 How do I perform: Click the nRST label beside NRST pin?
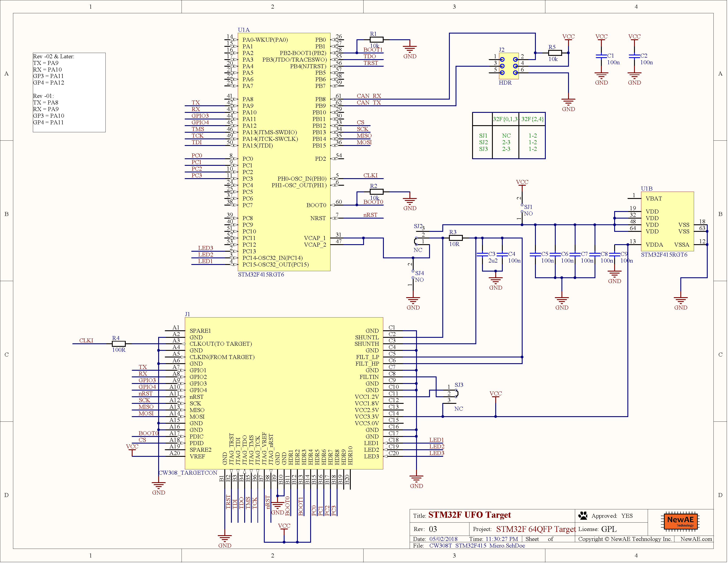tap(371, 215)
